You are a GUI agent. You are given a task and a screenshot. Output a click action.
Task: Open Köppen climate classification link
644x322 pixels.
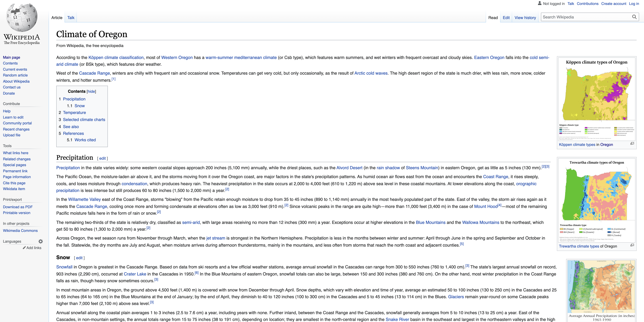pos(116,57)
